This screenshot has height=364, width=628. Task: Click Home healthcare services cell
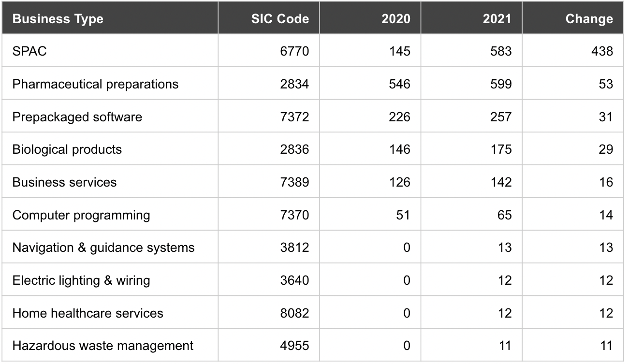pyautogui.click(x=88, y=313)
